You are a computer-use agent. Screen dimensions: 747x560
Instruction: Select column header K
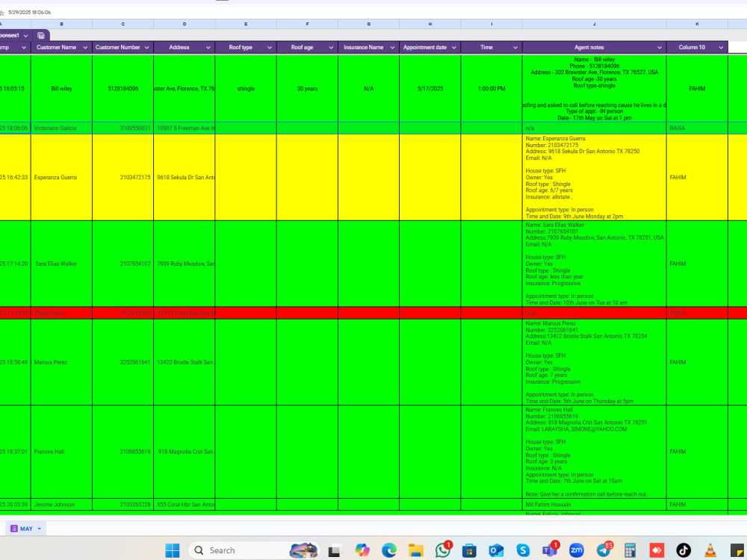pyautogui.click(x=697, y=24)
